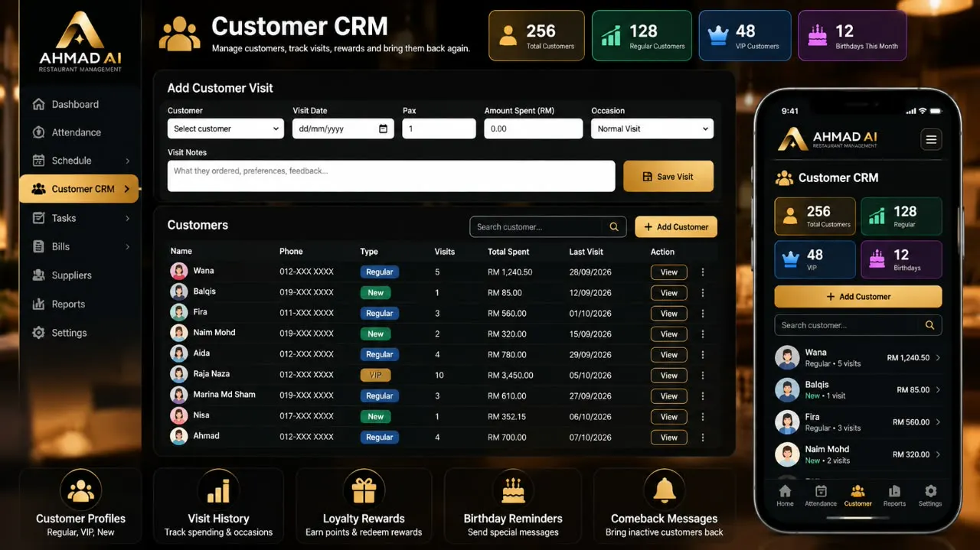Click the phone hamburger menu icon
The width and height of the screenshot is (980, 550).
931,139
